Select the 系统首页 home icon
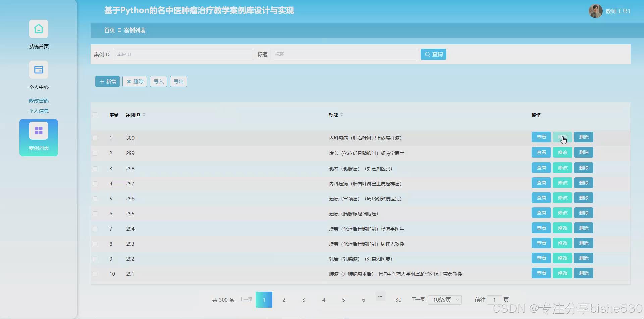Screen dimensions: 644x319 click(38, 29)
